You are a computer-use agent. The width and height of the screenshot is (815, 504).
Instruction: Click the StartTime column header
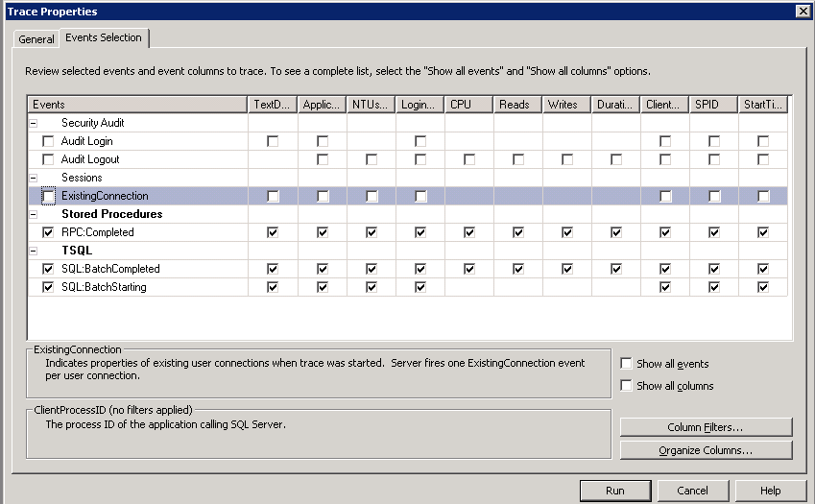[x=763, y=105]
